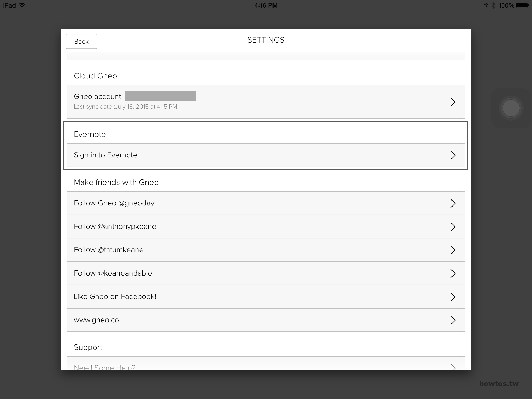Tap the Last sync date text
Viewport: 532px width, 399px height.
[x=125, y=107]
